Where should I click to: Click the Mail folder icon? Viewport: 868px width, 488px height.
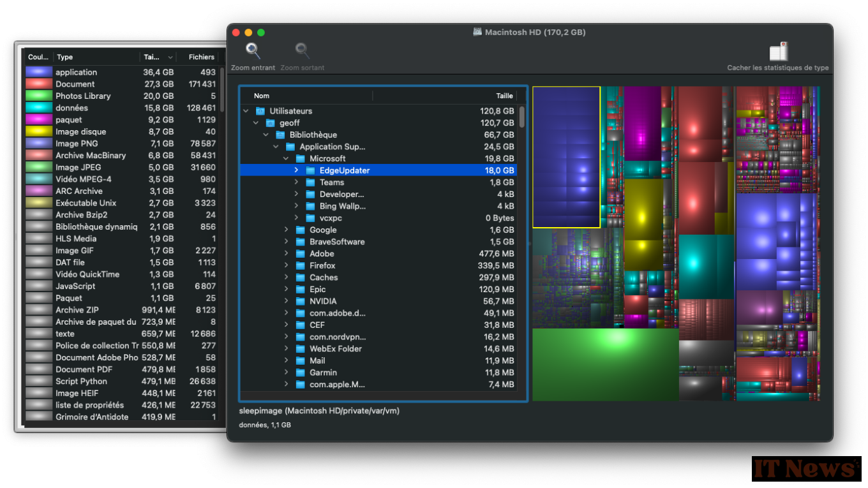click(x=300, y=361)
